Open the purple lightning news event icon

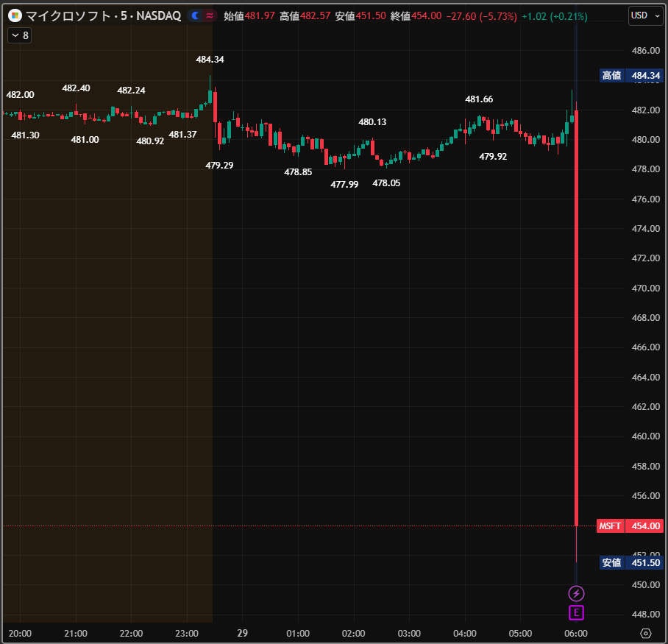click(576, 593)
